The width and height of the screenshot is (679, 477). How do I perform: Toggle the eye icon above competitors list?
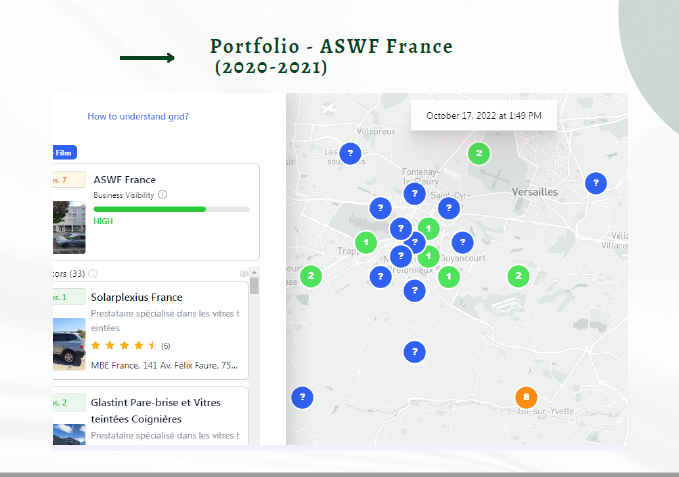[x=243, y=274]
